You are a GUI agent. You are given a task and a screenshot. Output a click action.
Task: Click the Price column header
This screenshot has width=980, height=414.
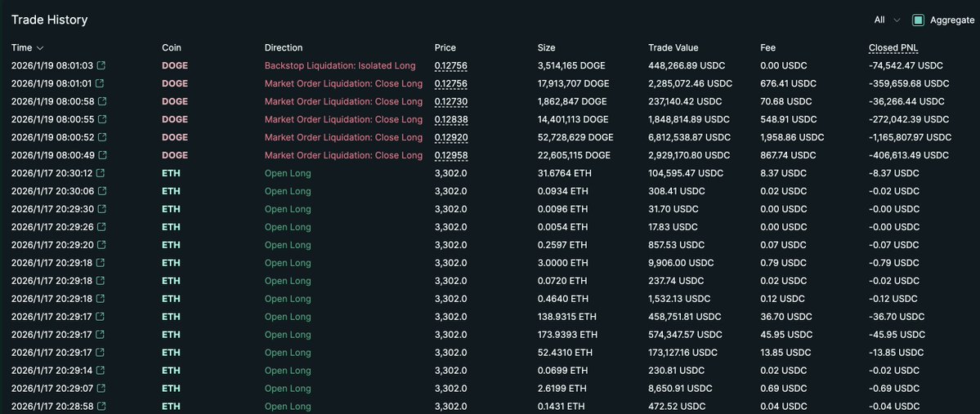coord(445,47)
